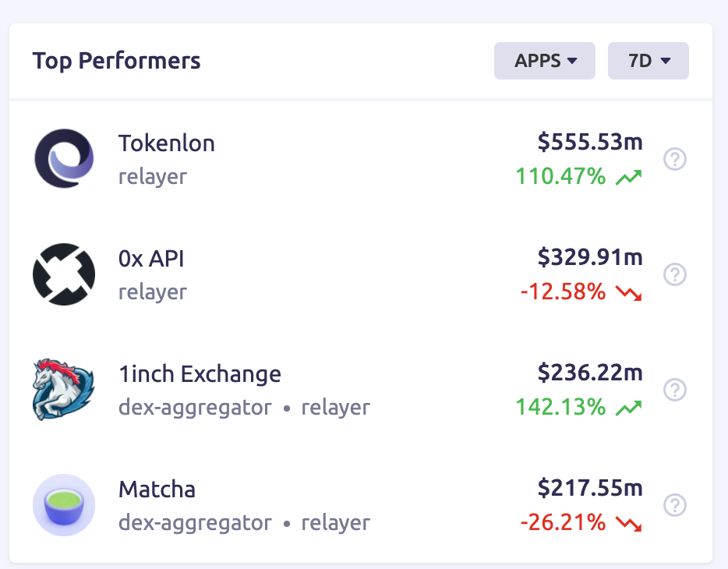The height and width of the screenshot is (569, 728).
Task: Click the downtrend arrow next to -26.21%
Action: (x=628, y=523)
